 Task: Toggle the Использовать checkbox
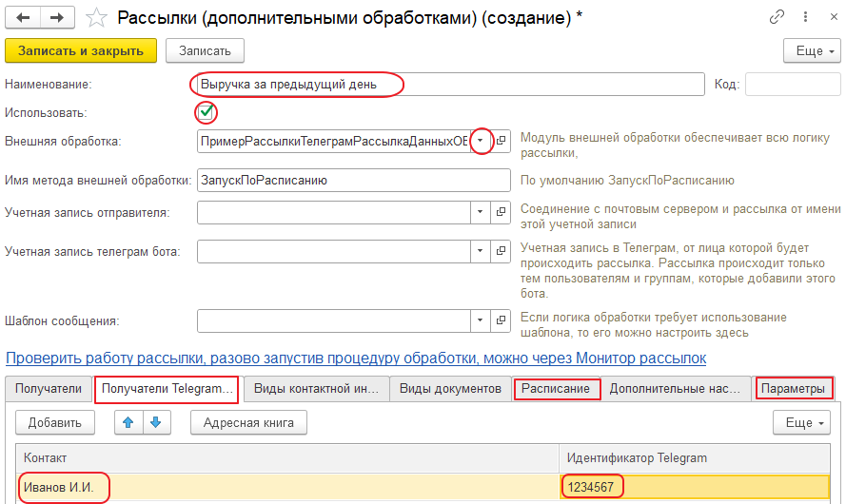click(x=206, y=113)
